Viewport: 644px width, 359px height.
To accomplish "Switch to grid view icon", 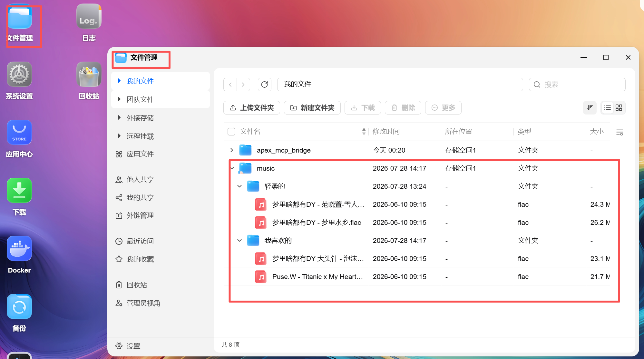I will 619,108.
